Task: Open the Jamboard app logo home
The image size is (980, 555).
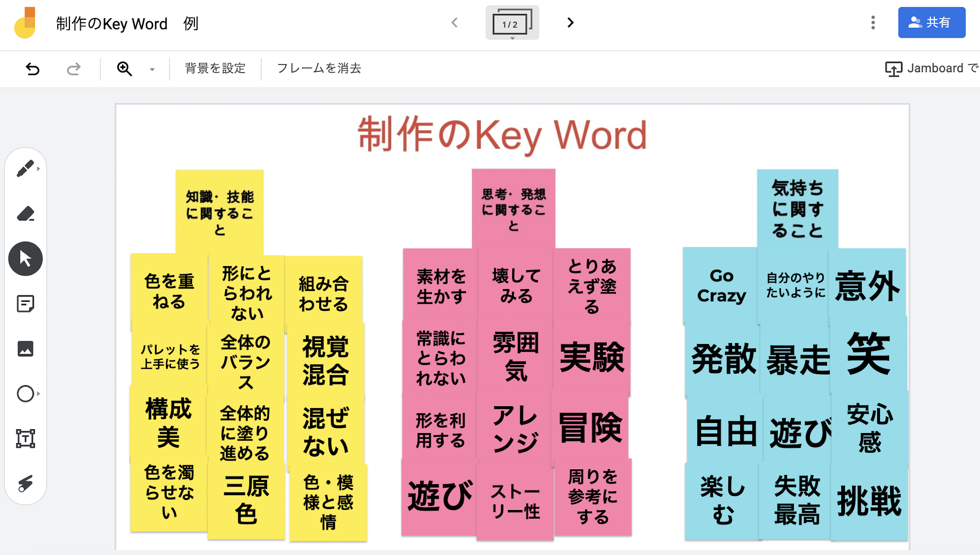Action: [25, 22]
